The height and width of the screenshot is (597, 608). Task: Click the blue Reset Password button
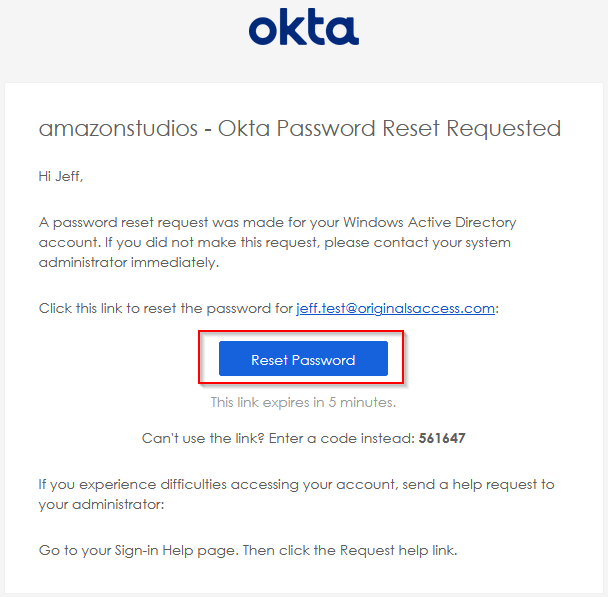pos(303,359)
